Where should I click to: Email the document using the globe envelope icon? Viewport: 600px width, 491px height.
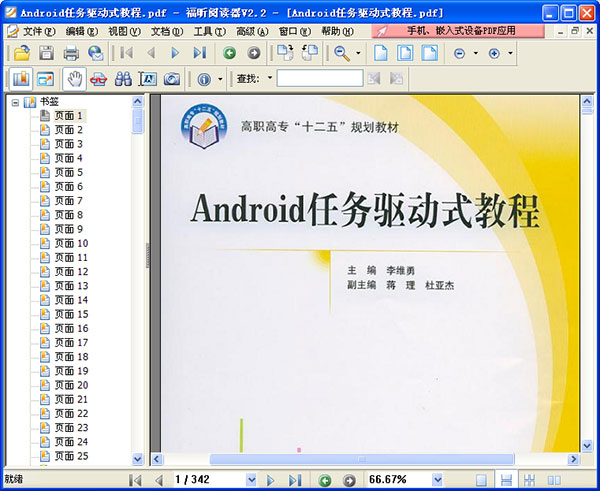pyautogui.click(x=95, y=53)
